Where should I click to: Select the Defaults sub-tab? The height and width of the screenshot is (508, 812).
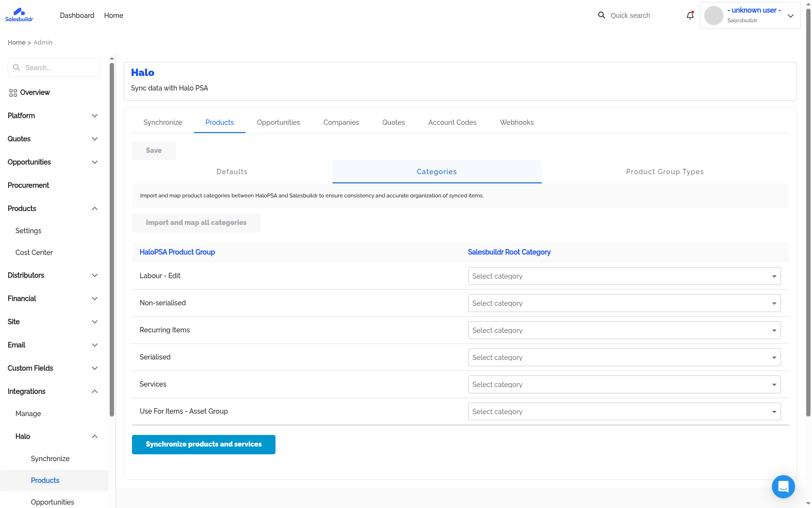tap(232, 172)
